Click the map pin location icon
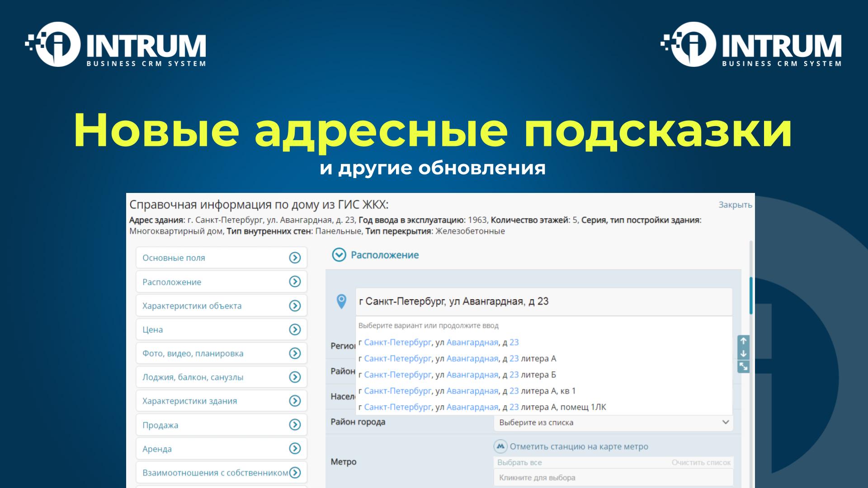 pos(342,301)
